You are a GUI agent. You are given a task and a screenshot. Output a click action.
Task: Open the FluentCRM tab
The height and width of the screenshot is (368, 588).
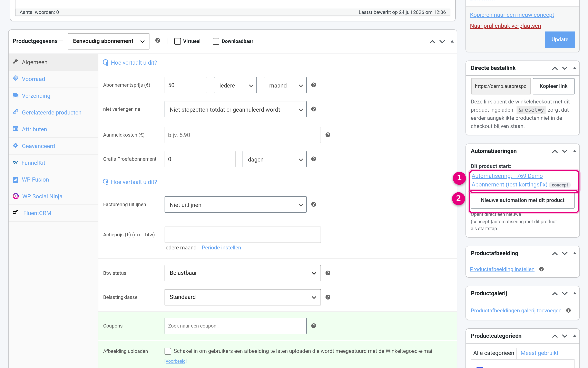53,213
